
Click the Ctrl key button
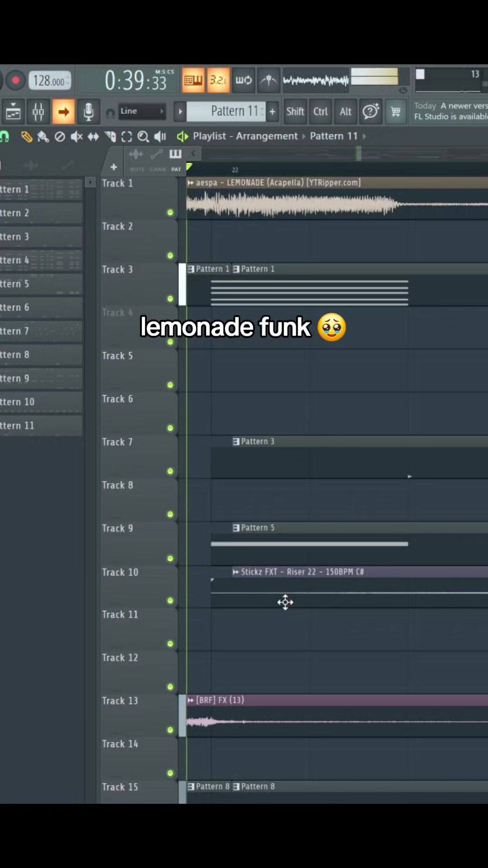point(320,112)
